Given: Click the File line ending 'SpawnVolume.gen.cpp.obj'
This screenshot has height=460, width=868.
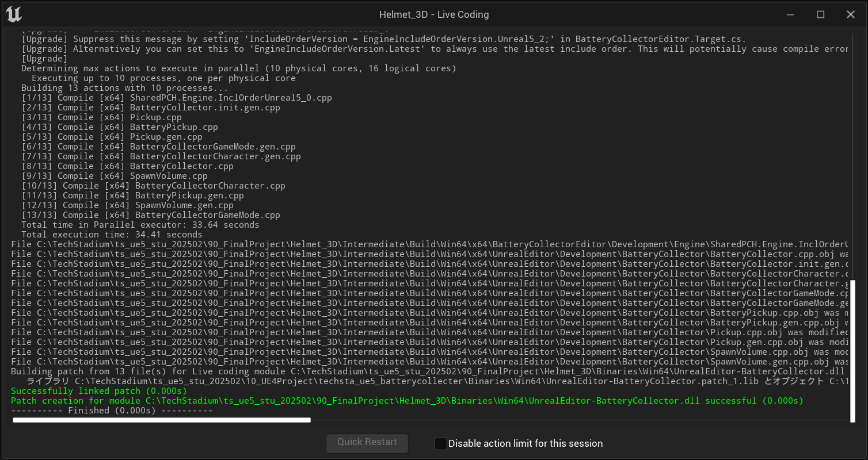Looking at the screenshot, I should (x=429, y=362).
